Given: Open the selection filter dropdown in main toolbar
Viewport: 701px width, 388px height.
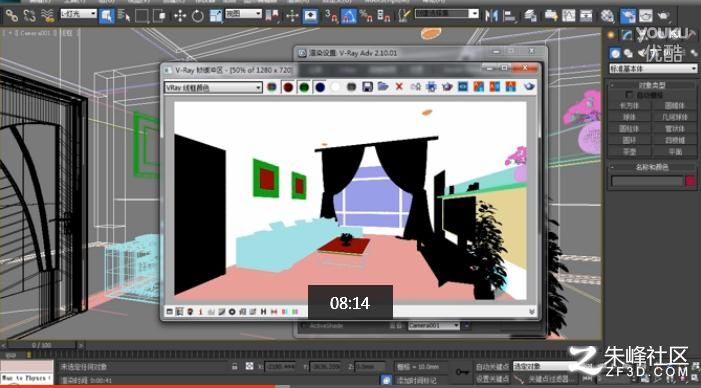Looking at the screenshot, I should [x=79, y=14].
